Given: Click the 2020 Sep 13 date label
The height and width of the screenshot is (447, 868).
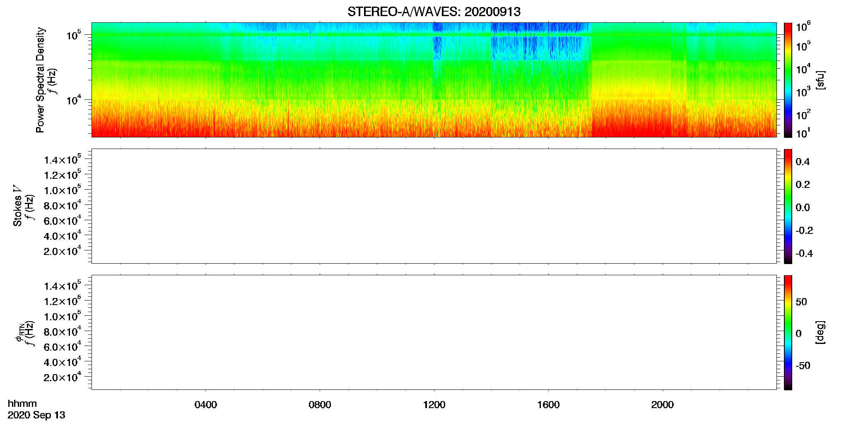Looking at the screenshot, I should point(36,415).
